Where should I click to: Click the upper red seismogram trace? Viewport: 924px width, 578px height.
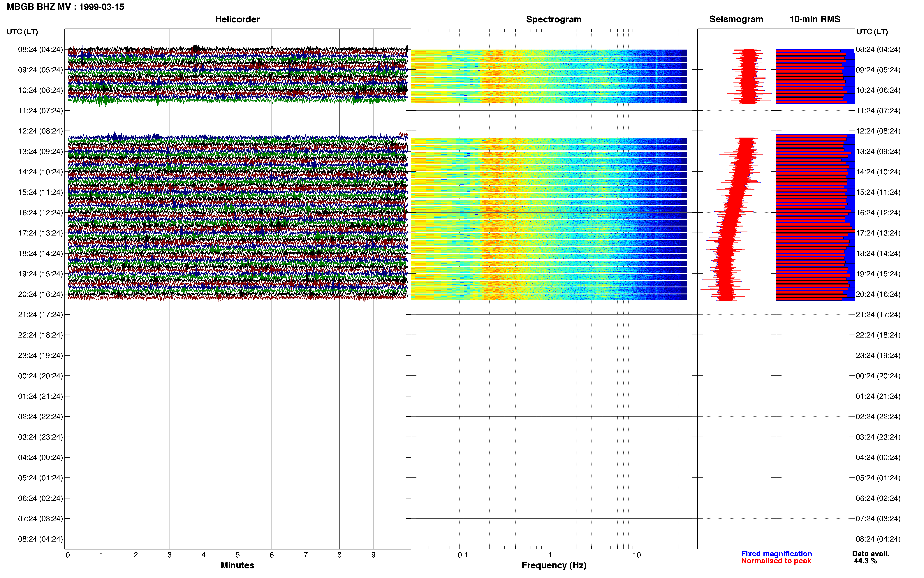click(748, 76)
